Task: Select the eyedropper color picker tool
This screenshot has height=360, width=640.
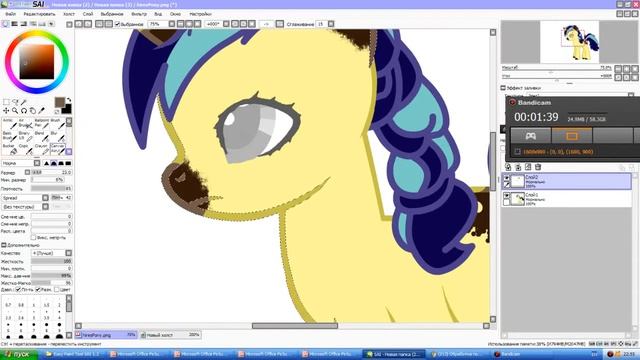Action: tap(41, 111)
